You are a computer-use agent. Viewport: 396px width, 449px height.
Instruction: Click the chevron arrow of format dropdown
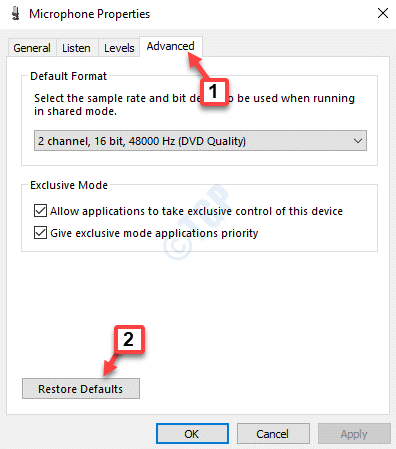(x=358, y=141)
